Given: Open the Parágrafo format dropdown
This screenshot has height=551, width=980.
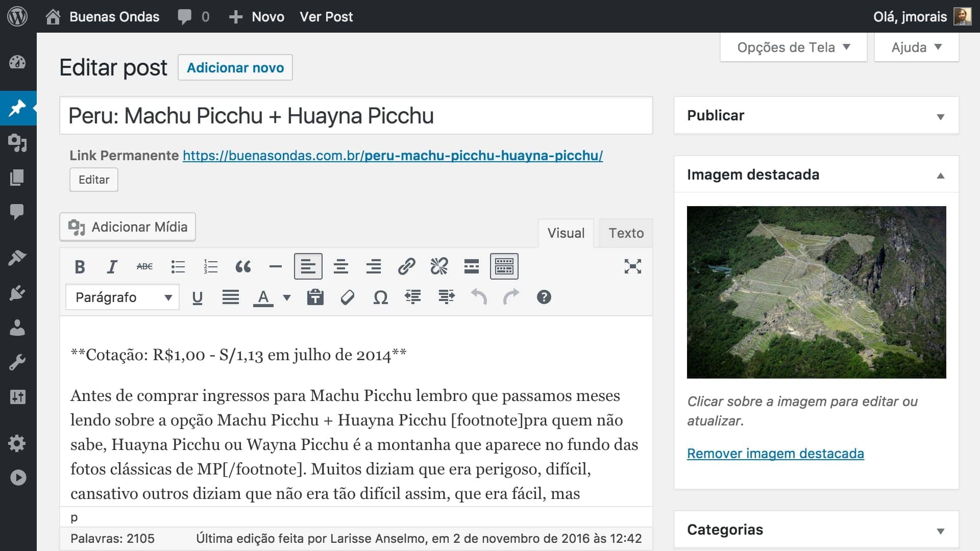Looking at the screenshot, I should pos(122,297).
